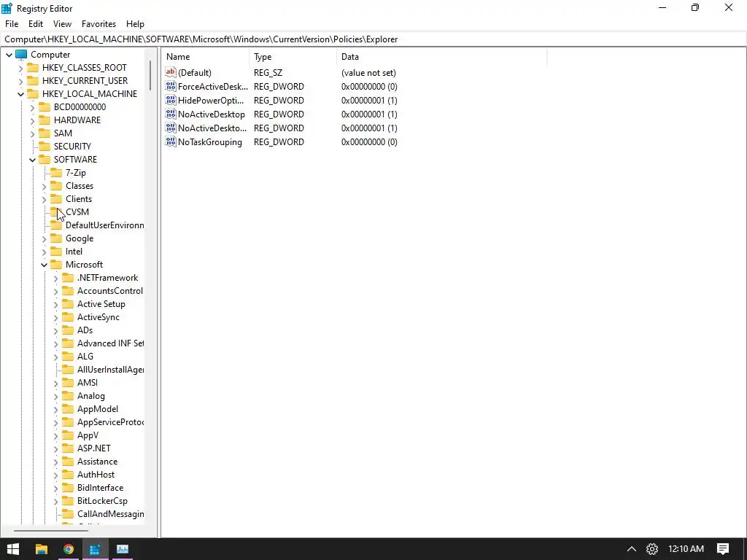
Task: Open the Favorites menu
Action: click(x=98, y=24)
